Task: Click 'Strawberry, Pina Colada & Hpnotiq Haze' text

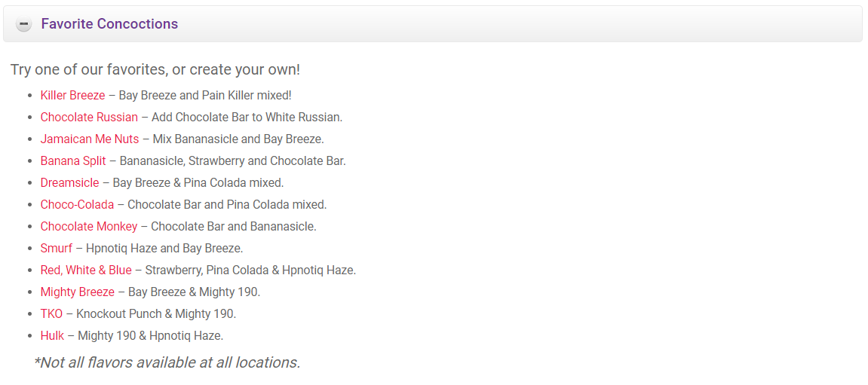Action: pyautogui.click(x=250, y=270)
